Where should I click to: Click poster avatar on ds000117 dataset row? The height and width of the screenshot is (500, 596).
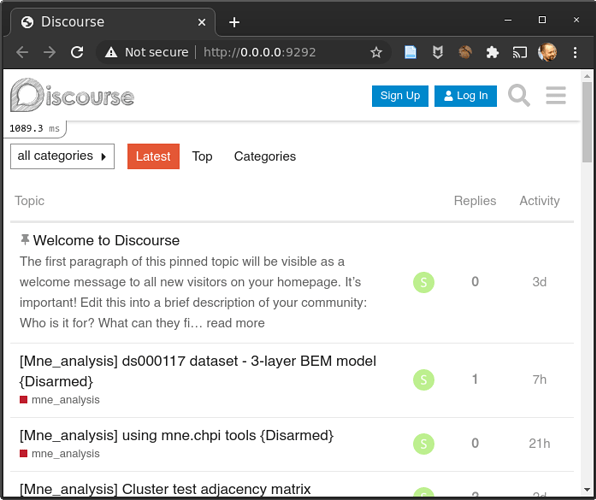424,380
